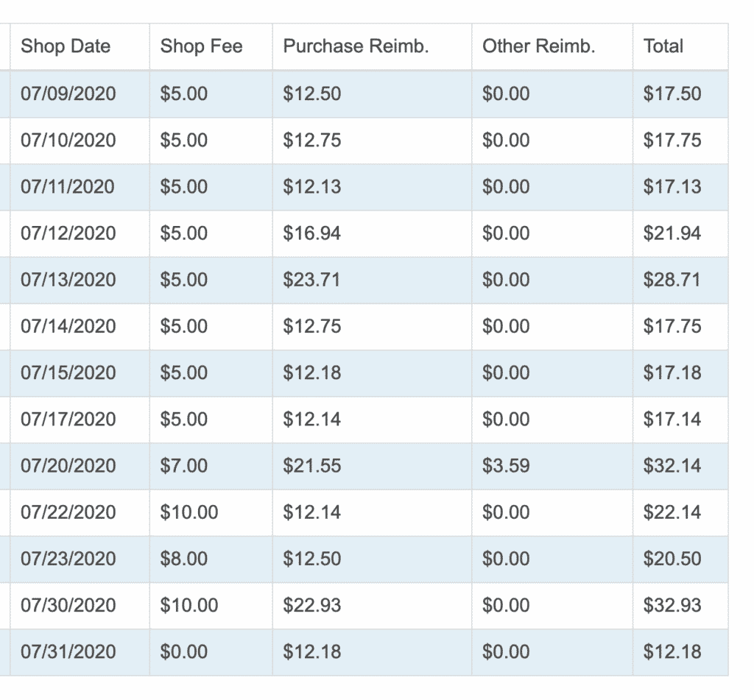
Task: Select the shop date 07/15/2020
Action: point(68,372)
